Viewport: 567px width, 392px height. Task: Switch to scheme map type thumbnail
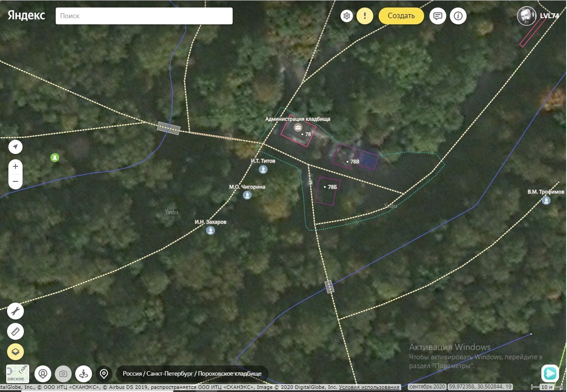(x=18, y=374)
